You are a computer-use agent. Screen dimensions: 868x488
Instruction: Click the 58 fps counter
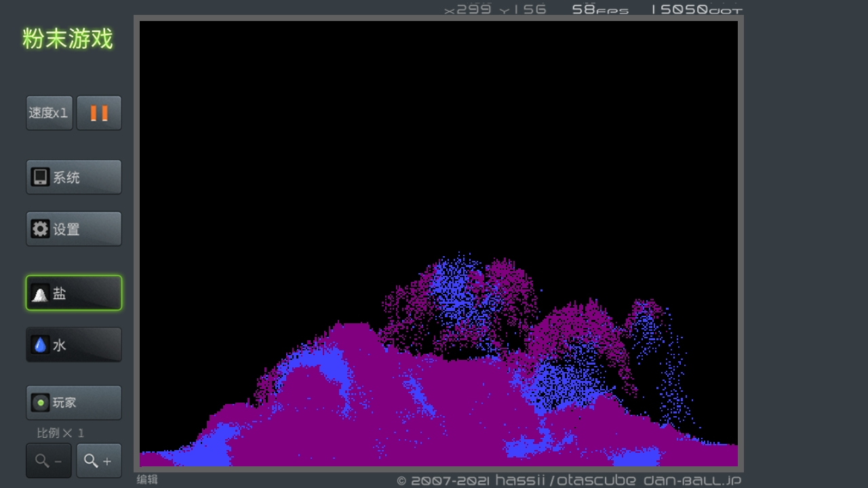coord(600,9)
